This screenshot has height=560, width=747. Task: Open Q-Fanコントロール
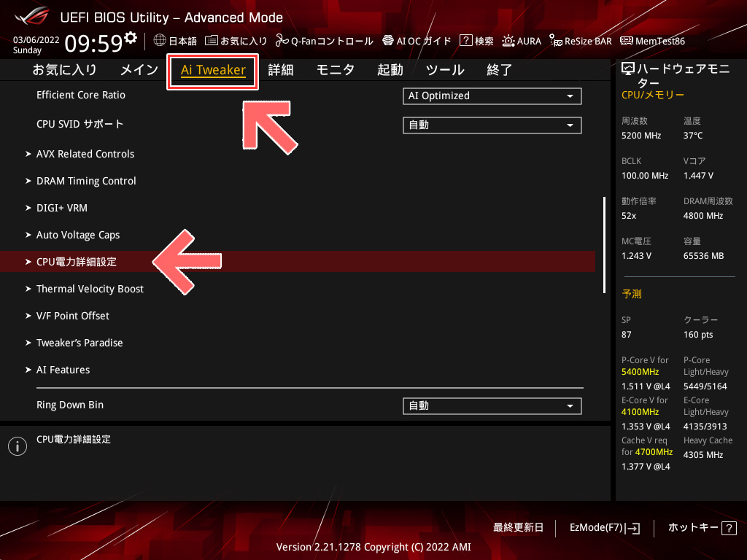[325, 41]
